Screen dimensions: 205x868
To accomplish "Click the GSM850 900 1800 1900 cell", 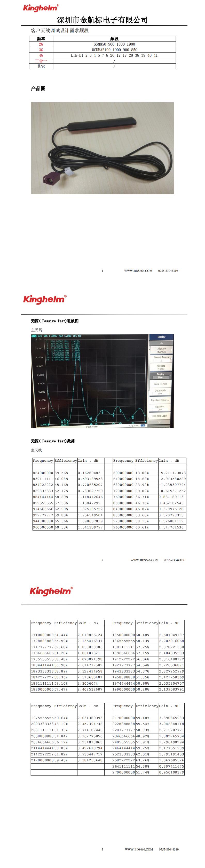I will [114, 44].
